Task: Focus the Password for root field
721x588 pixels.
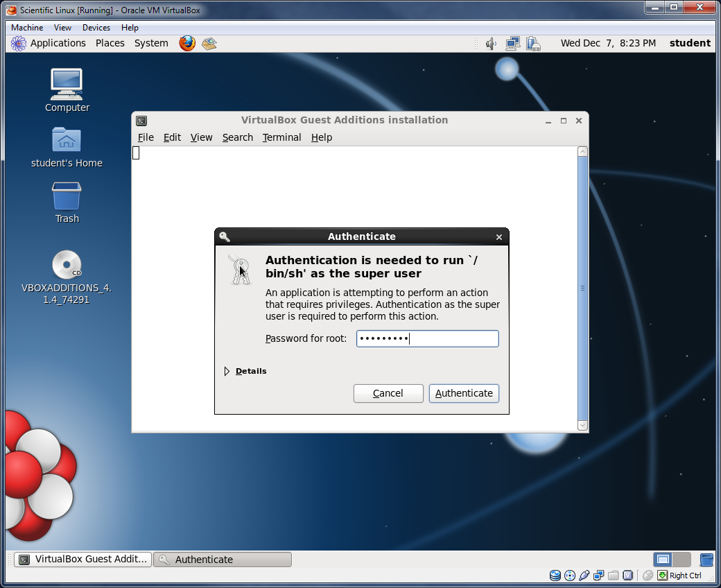Action: pyautogui.click(x=427, y=339)
